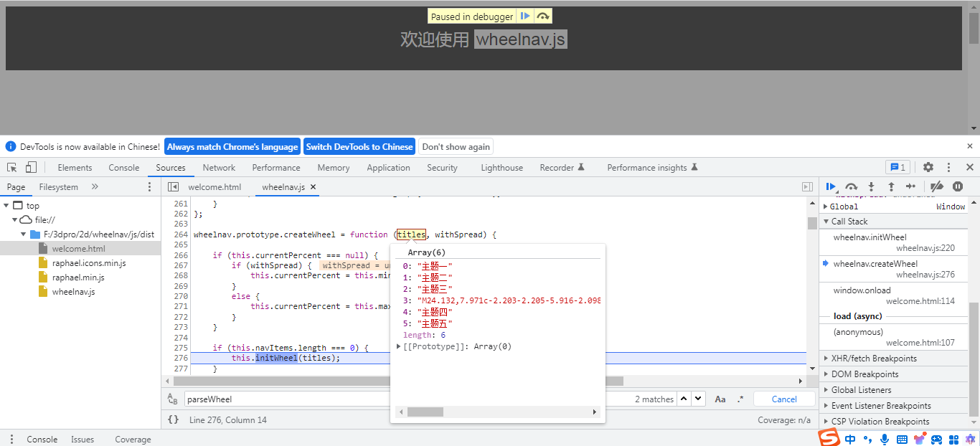Cancel the search bar
The width and height of the screenshot is (980, 446).
point(784,399)
